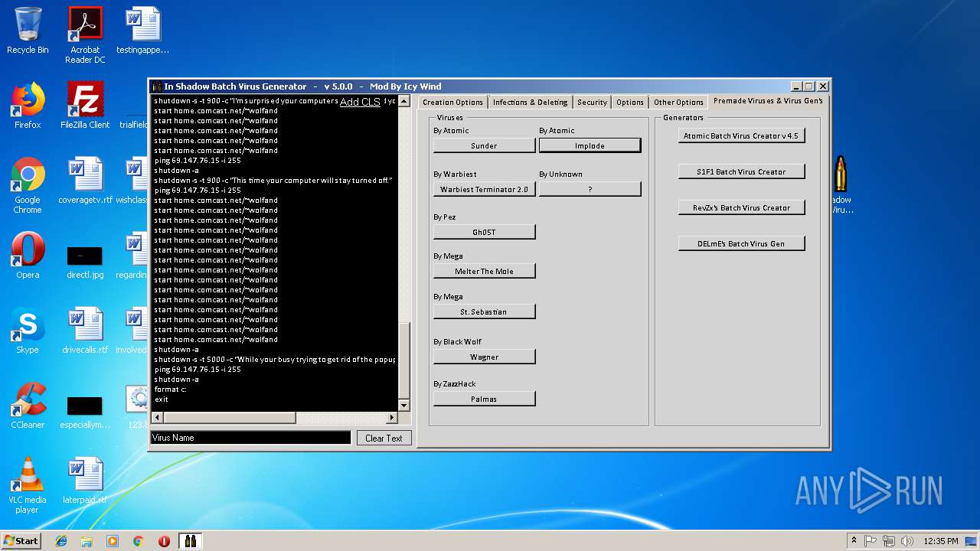Launch VLC media player shortcut
Screen dimensions: 980x551
(28, 485)
